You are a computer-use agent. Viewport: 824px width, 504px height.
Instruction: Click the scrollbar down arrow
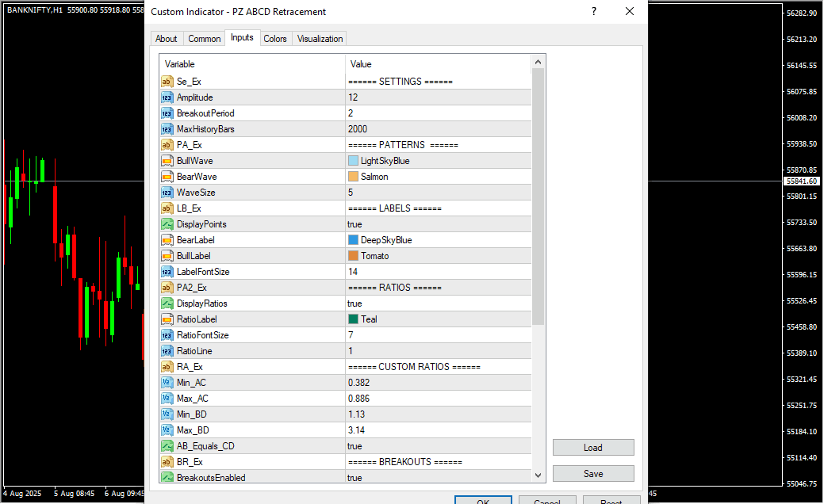pos(538,475)
